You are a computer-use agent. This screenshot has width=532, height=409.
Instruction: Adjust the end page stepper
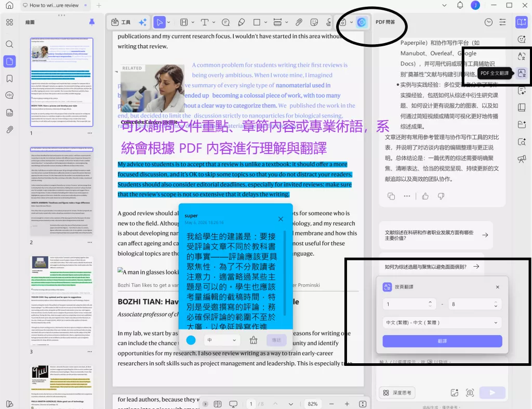[496, 304]
